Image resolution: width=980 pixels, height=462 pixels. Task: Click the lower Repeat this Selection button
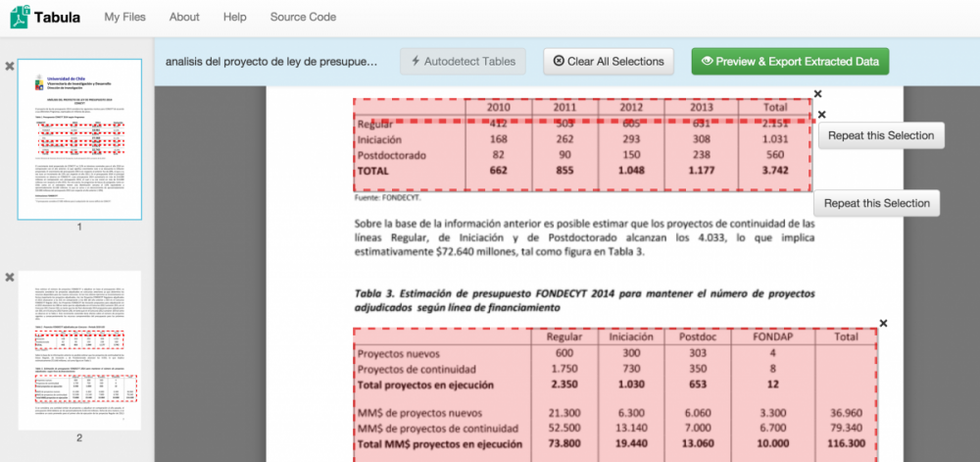point(876,203)
